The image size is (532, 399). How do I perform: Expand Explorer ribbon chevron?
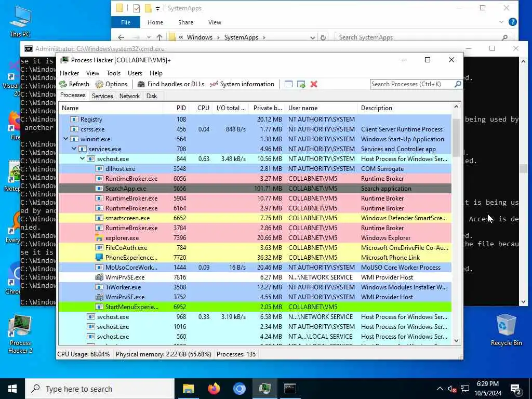(x=501, y=22)
